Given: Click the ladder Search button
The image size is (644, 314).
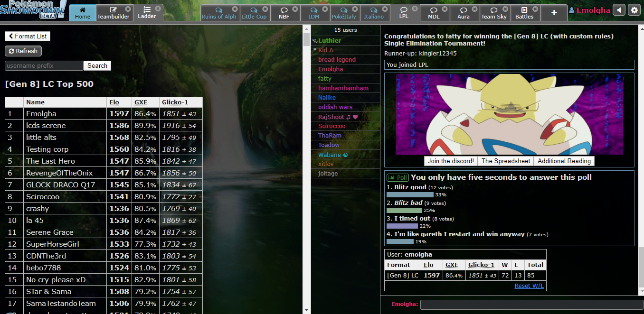Looking at the screenshot, I should coord(97,65).
